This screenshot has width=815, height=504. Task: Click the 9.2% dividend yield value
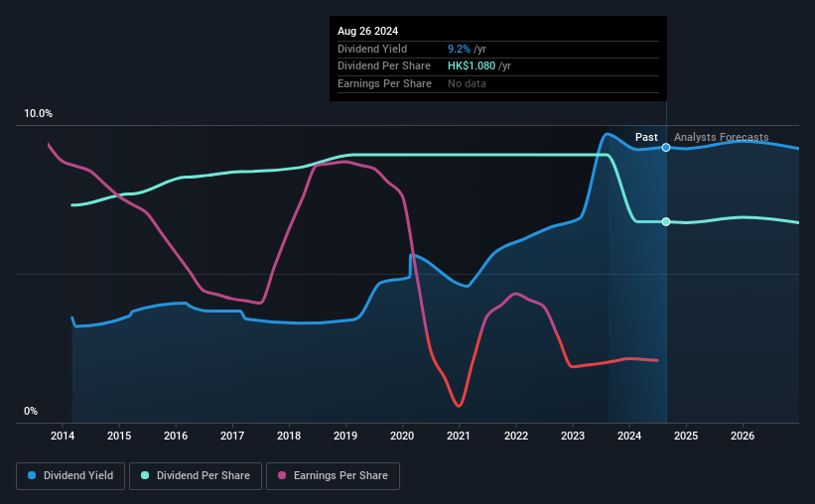tap(459, 49)
